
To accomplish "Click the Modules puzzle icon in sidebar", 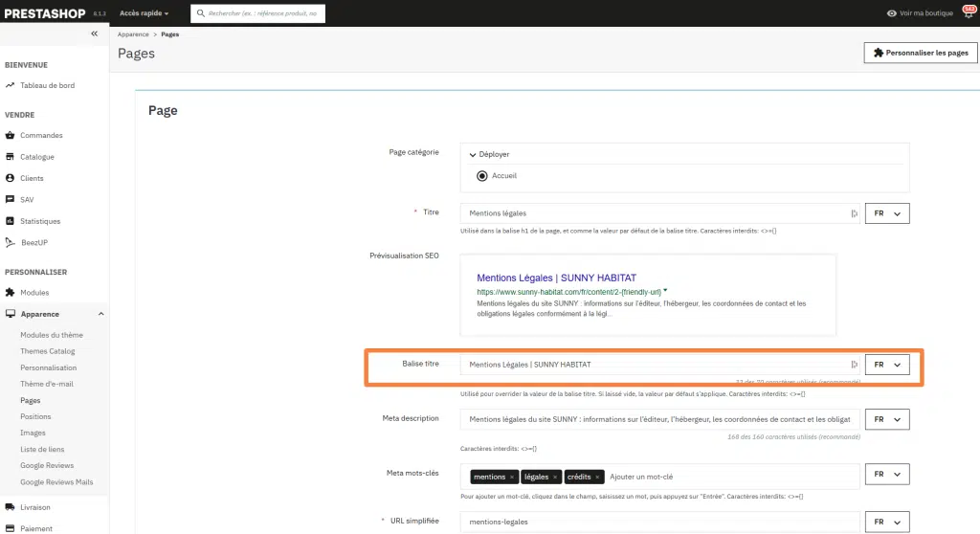I will (x=10, y=293).
